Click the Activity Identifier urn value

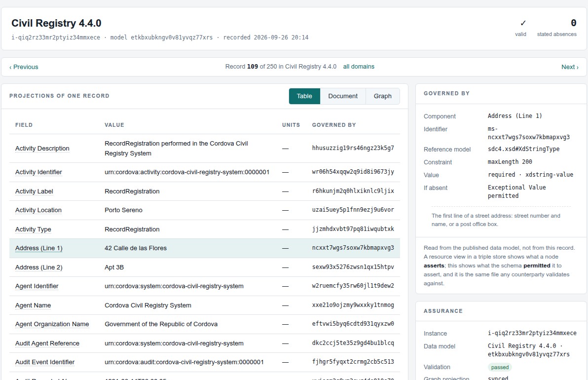click(187, 172)
